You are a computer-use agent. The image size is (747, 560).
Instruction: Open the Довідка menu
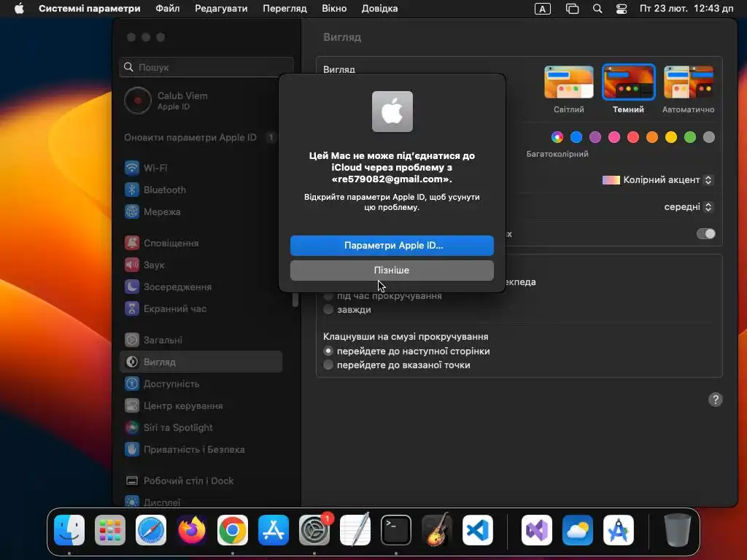(379, 9)
